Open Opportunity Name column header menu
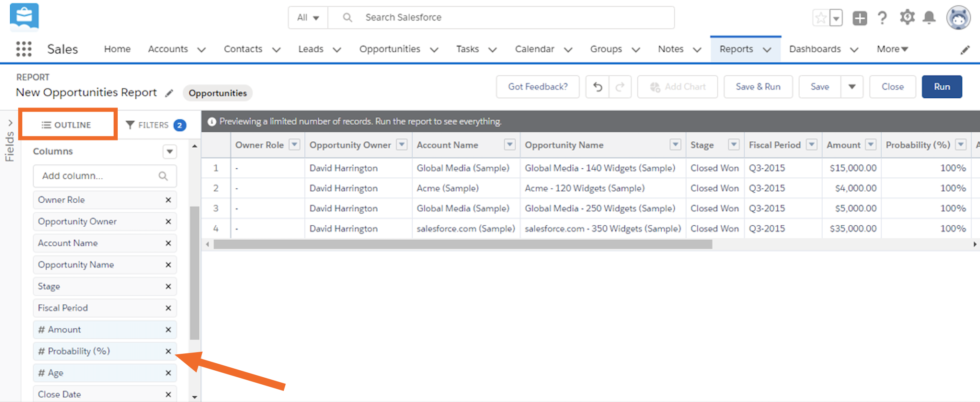 click(x=675, y=145)
